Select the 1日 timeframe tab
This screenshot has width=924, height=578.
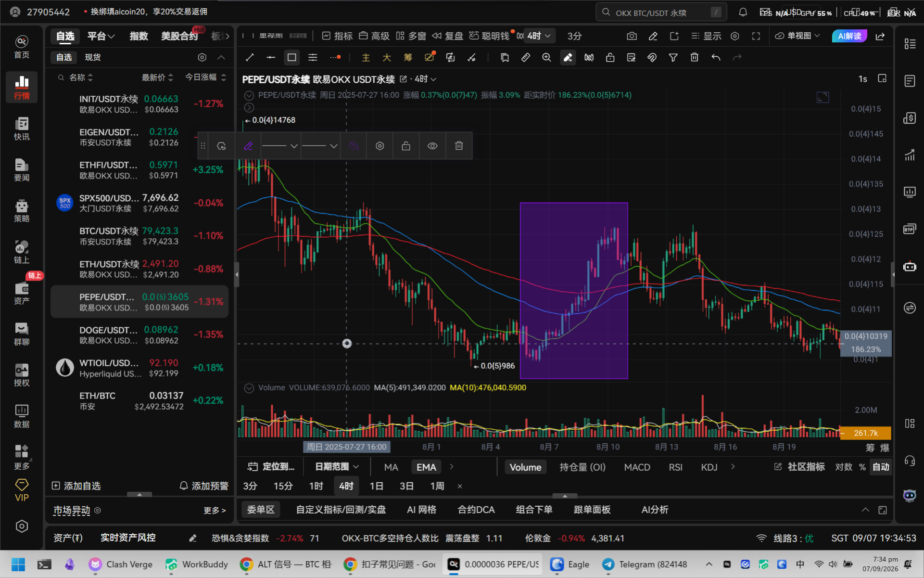tap(376, 486)
